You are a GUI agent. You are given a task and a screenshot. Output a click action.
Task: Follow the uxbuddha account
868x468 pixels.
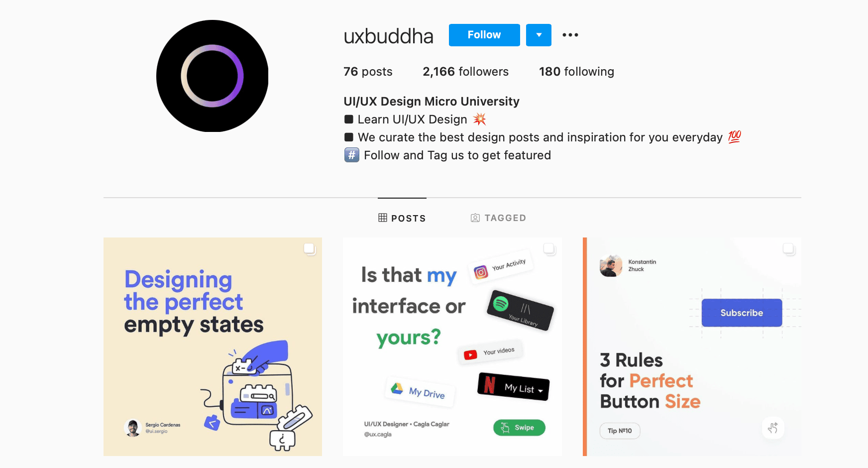point(484,35)
